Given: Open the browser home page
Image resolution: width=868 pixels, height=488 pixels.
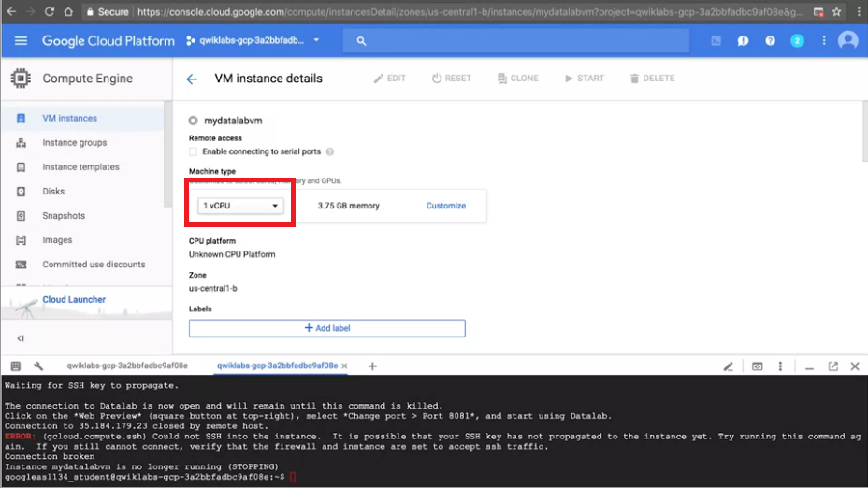Looking at the screenshot, I should [x=68, y=11].
